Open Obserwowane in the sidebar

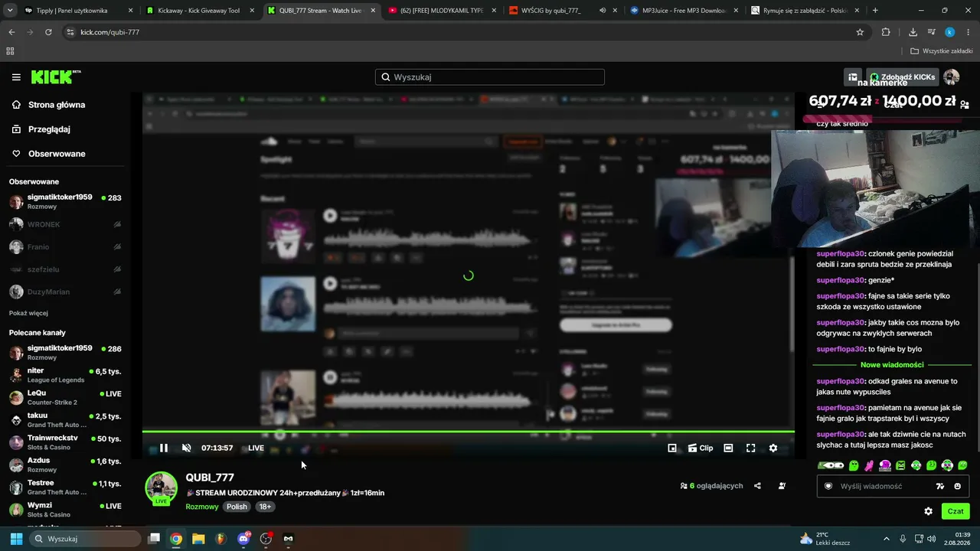49,154
